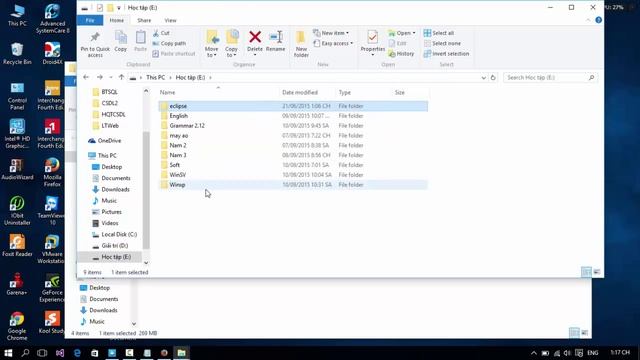This screenshot has width=640, height=360.
Task: Open Microsoft Edge from taskbar
Action: 77,353
